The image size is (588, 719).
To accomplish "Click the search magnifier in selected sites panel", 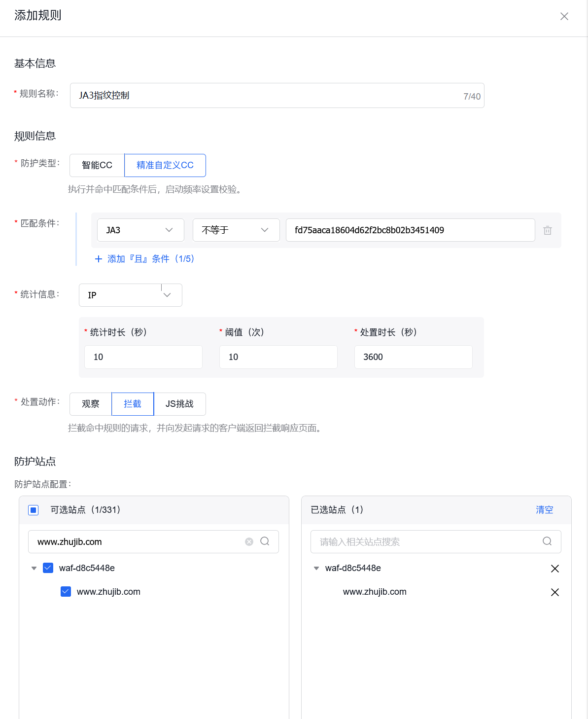I will click(547, 541).
